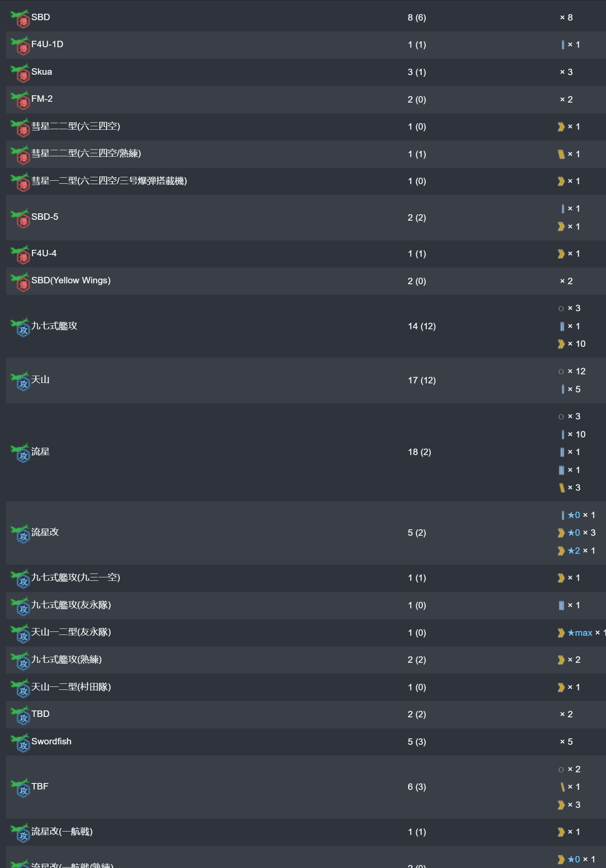606x868 pixels.
Task: Click the gold proficiency badge for 彗星二二型(六三四空/熟練)
Action: pos(561,154)
